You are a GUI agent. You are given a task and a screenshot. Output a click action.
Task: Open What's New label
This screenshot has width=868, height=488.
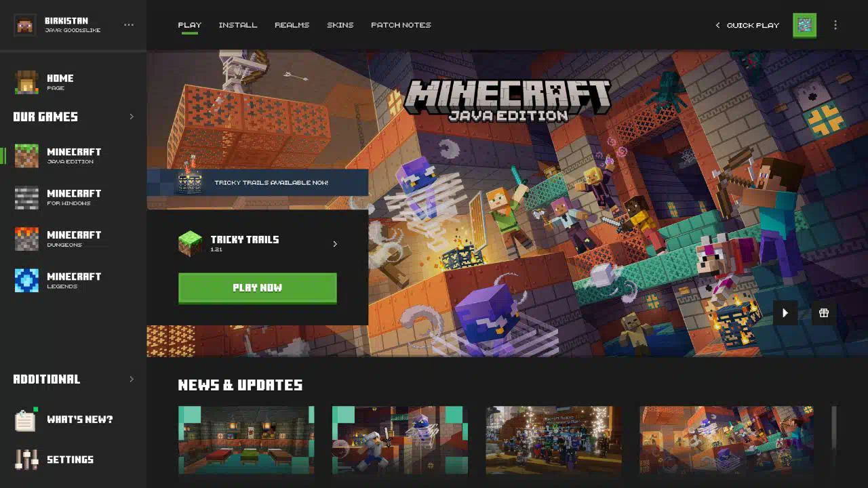tap(80, 420)
